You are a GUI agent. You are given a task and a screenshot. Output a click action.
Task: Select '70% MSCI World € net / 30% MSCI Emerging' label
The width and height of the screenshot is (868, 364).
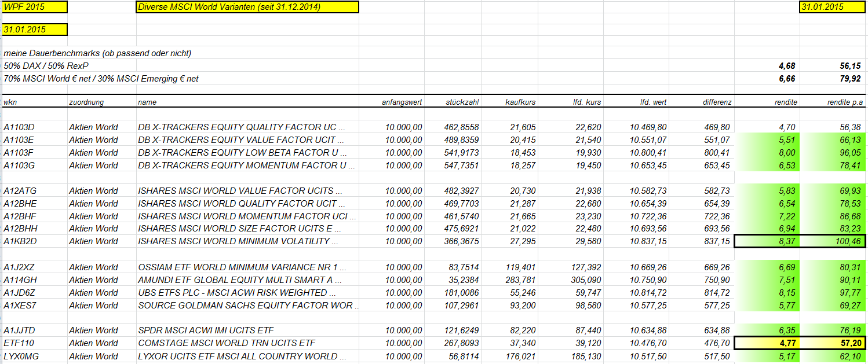tap(101, 79)
